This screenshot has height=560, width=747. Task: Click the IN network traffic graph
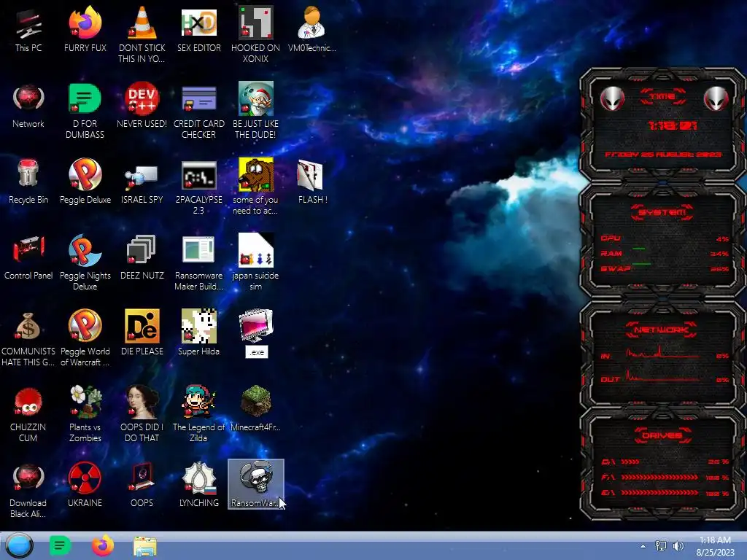[662, 353]
